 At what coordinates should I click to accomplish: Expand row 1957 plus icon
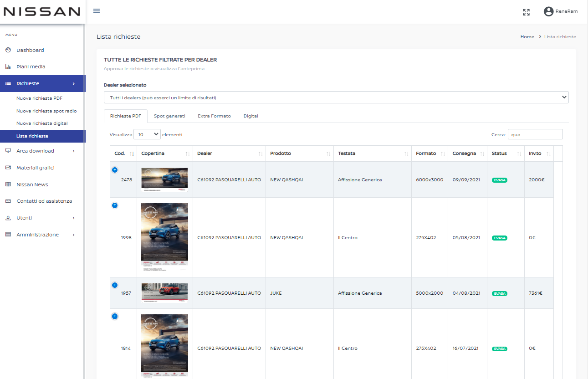coord(114,285)
